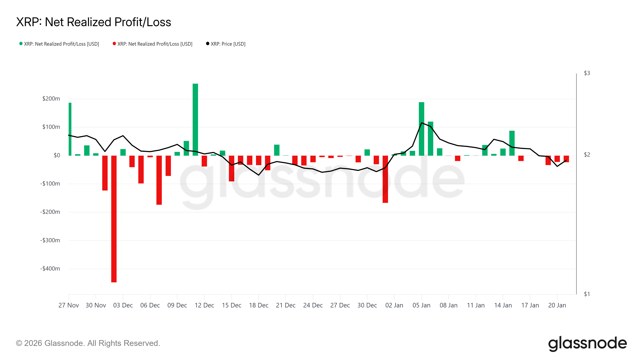644x362 pixels.
Task: Select the 30 Dec x-axis label
Action: point(367,305)
